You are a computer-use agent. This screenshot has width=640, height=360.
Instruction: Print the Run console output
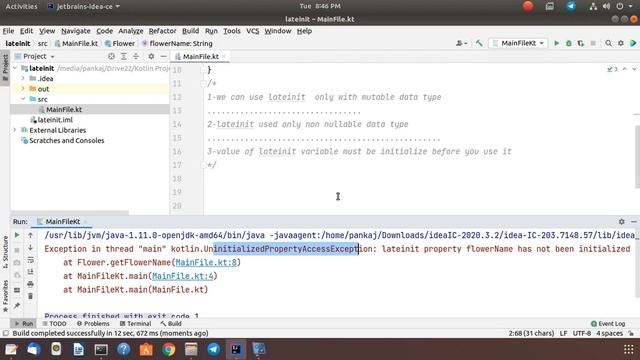tap(30, 284)
